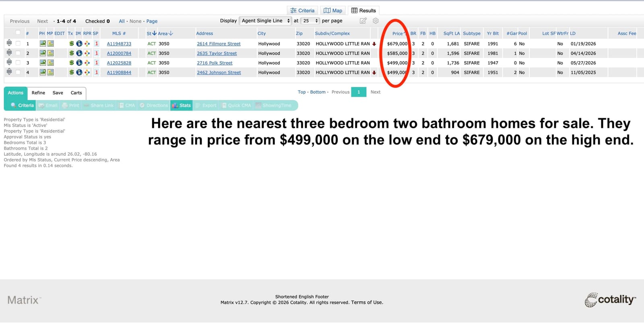Screen dimensions: 644x323
Task: Click info IM icon for 2462 Johnson Street
Action: 79,72
